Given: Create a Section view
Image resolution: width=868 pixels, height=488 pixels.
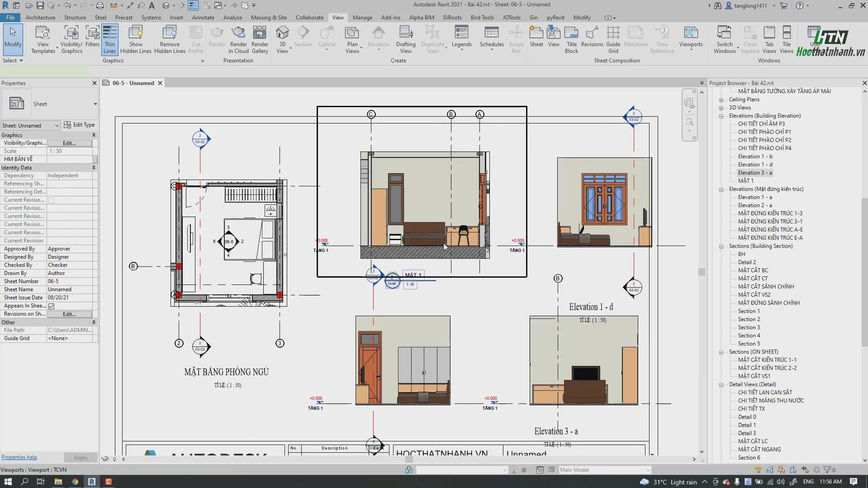Looking at the screenshot, I should 303,36.
